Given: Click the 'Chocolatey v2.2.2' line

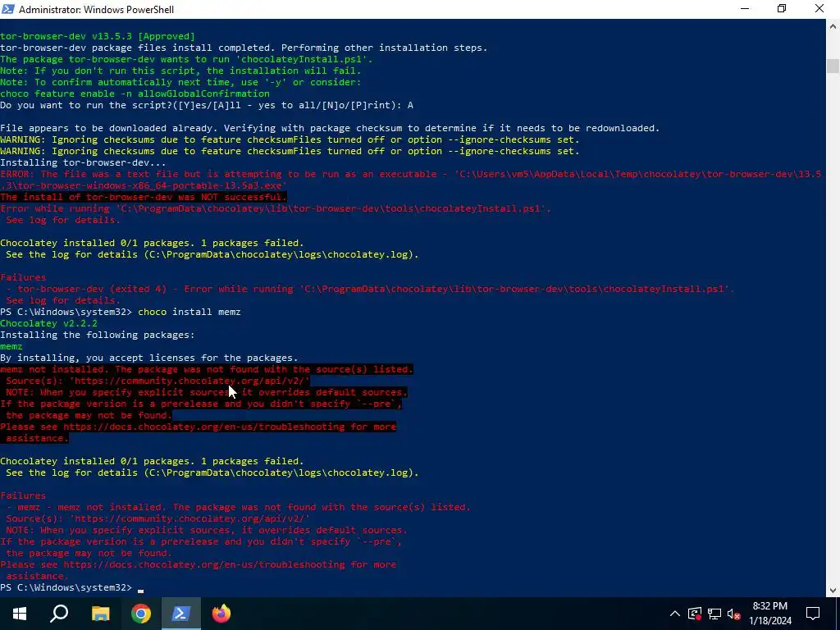Looking at the screenshot, I should click(x=48, y=323).
